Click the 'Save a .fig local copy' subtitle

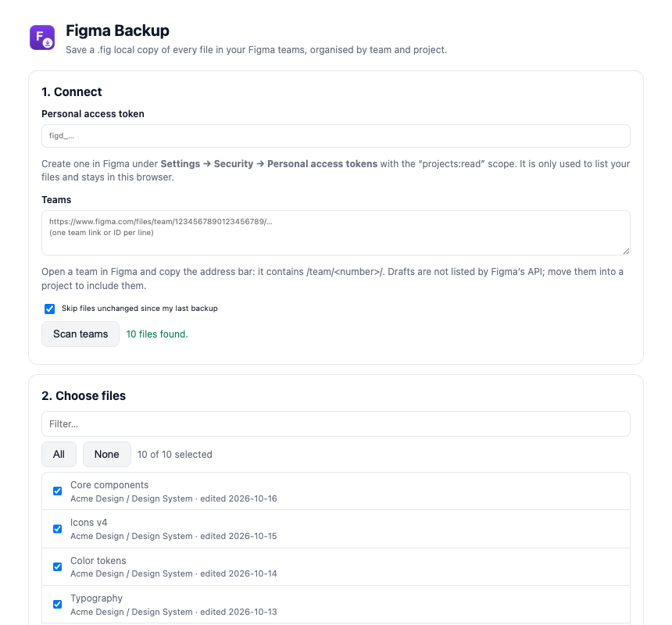[x=256, y=50]
